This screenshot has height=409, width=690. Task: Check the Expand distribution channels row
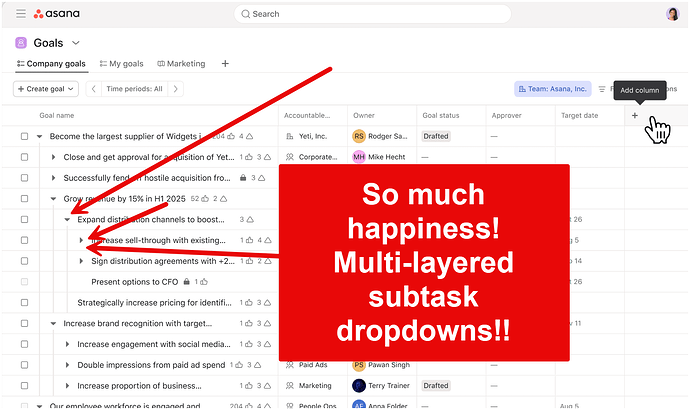[x=24, y=219]
